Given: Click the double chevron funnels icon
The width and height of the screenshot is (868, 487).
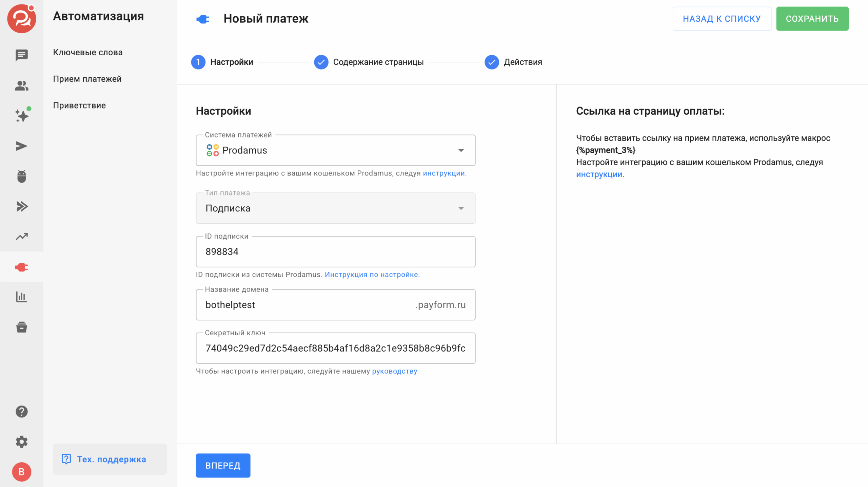Looking at the screenshot, I should 21,206.
